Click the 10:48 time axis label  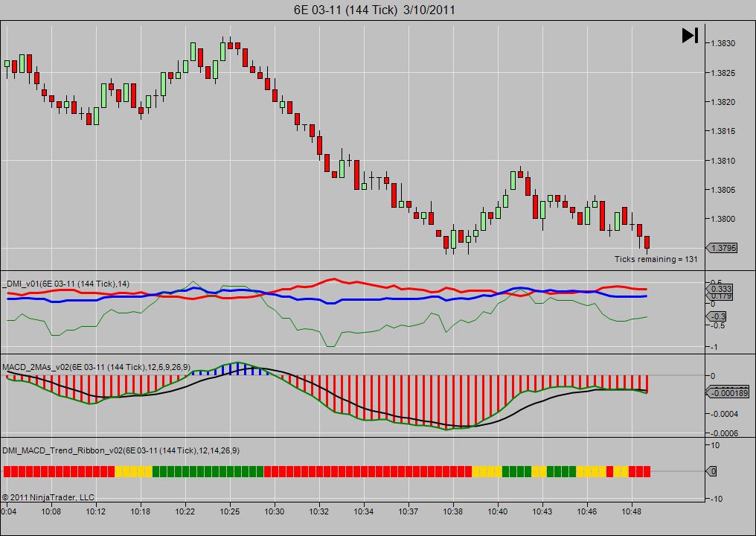coord(632,511)
